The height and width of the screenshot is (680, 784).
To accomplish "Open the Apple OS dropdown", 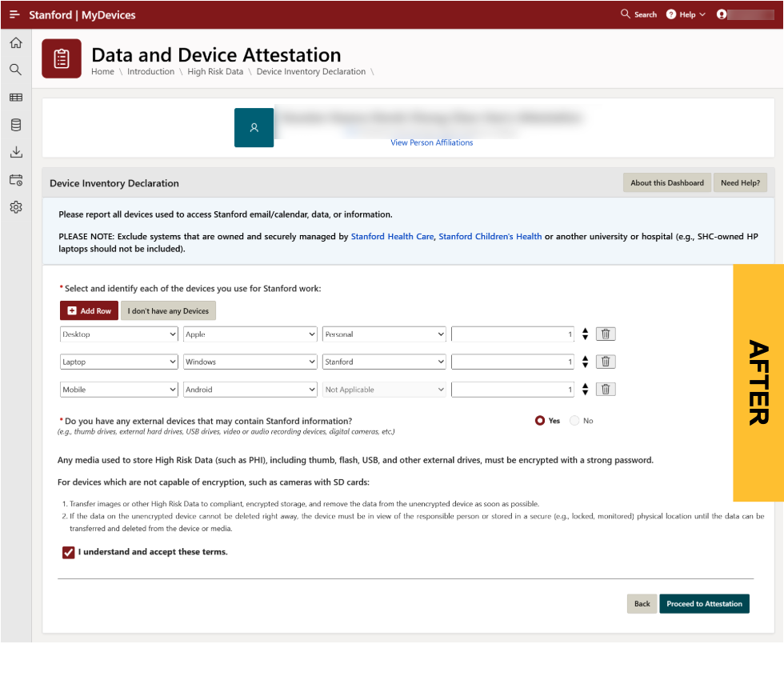I will (250, 334).
